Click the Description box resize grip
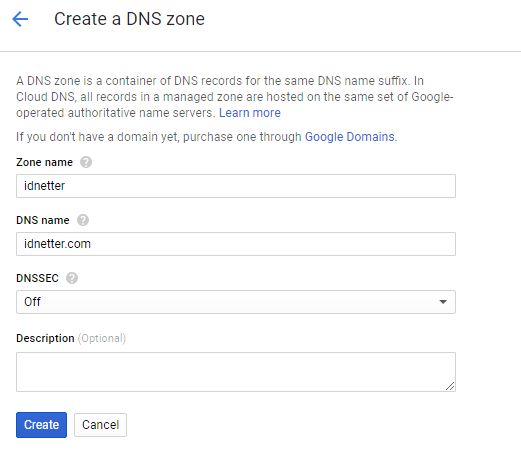Image resolution: width=521 pixels, height=450 pixels. [450, 386]
